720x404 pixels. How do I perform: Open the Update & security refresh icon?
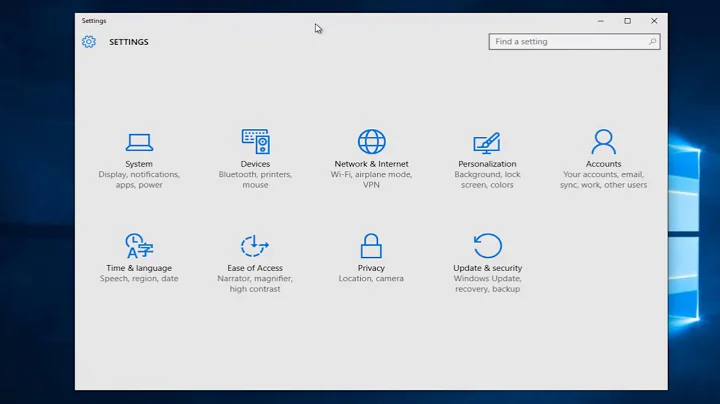click(x=488, y=246)
